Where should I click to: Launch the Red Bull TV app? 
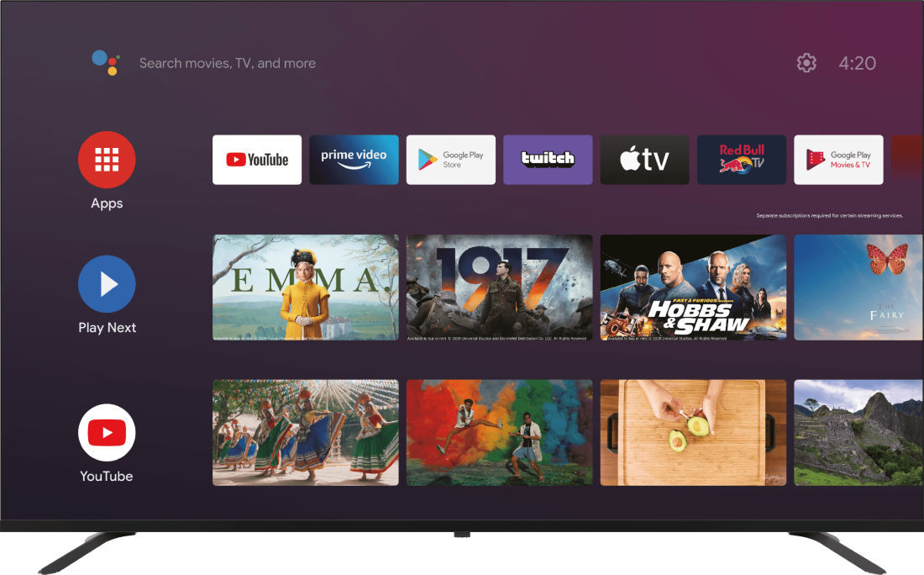pos(742,160)
